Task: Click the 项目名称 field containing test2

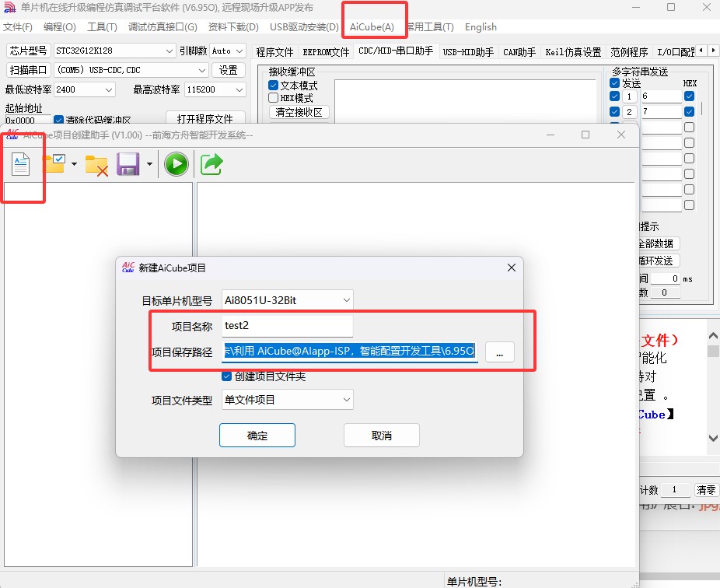Action: pos(287,326)
